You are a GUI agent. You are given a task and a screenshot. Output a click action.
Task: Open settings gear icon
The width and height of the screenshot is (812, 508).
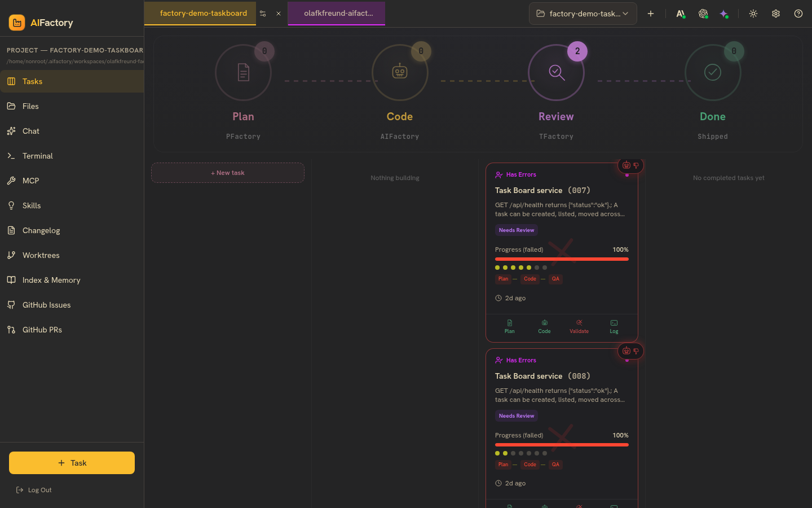(x=776, y=14)
